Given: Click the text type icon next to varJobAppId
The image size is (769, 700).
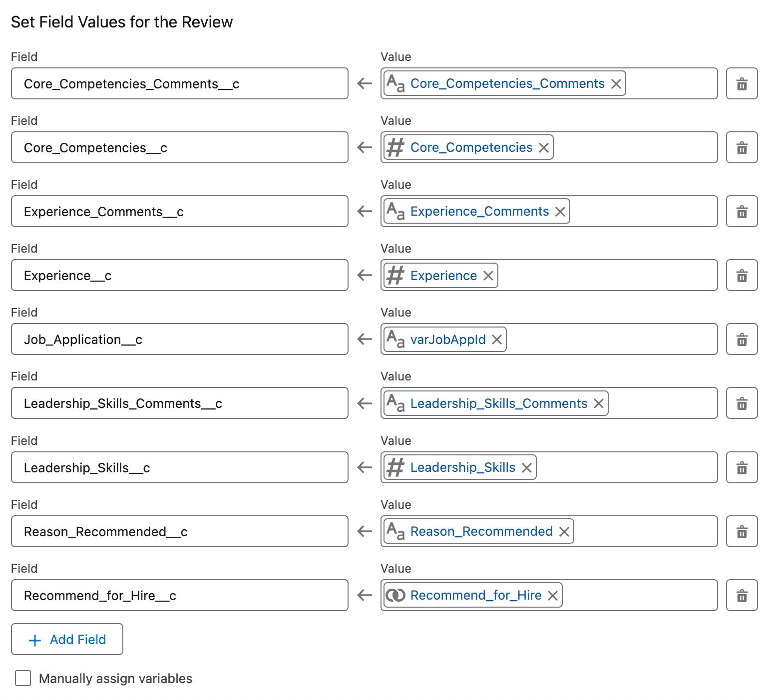Looking at the screenshot, I should click(395, 339).
